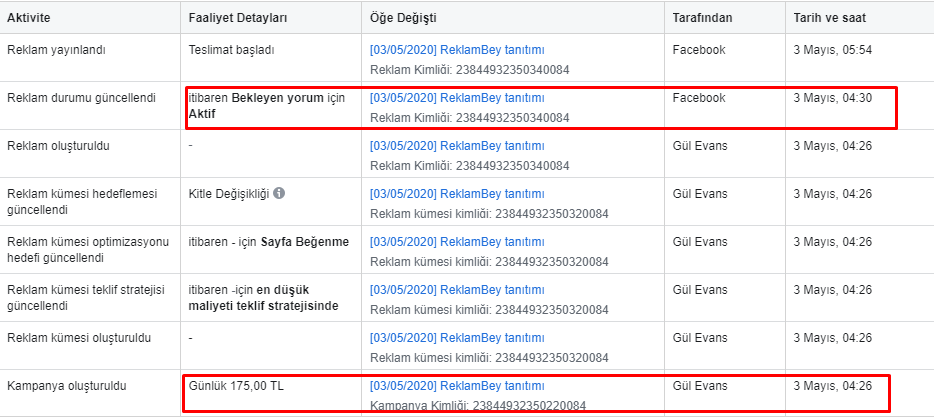Click 'Facebook' in the Reklam yayınlandı row
This screenshot has height=417, width=934.
coord(699,50)
